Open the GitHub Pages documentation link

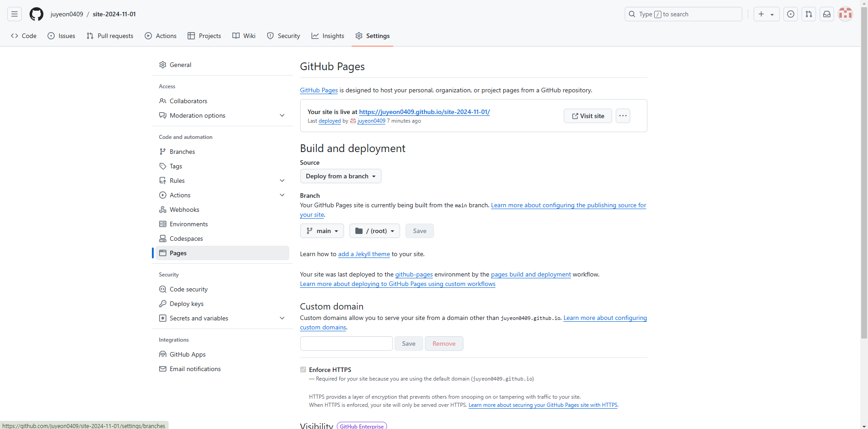click(x=319, y=90)
